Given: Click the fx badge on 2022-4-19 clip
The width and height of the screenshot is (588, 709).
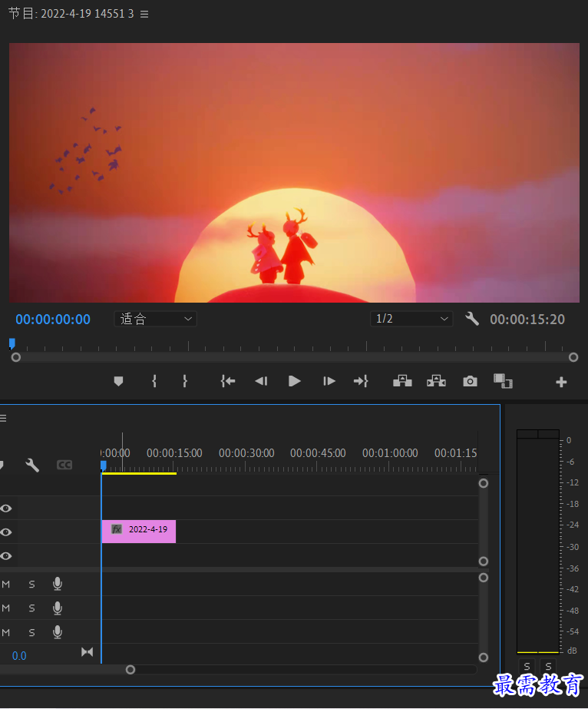Looking at the screenshot, I should pyautogui.click(x=117, y=529).
